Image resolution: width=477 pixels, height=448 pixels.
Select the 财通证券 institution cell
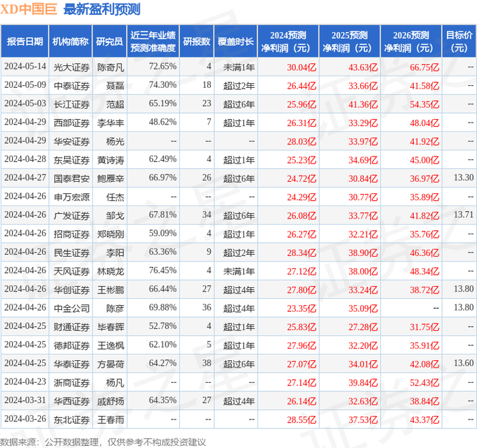[x=72, y=327]
